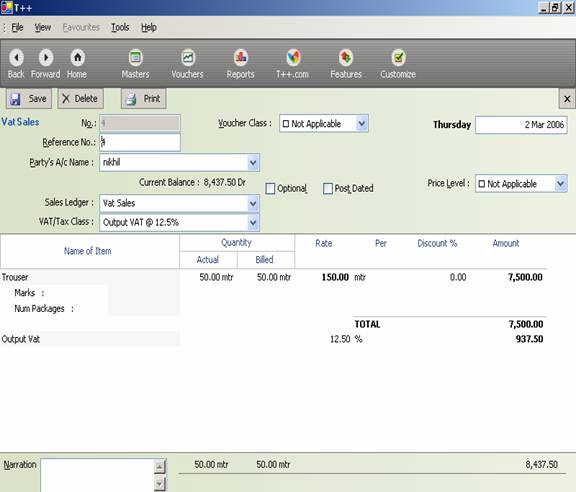Go to the Home screen icon
Image resolution: width=576 pixels, height=492 pixels.
pos(78,57)
